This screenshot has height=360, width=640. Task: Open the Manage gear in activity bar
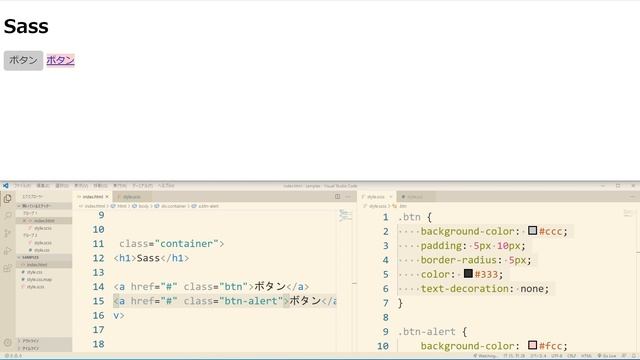[x=7, y=343]
